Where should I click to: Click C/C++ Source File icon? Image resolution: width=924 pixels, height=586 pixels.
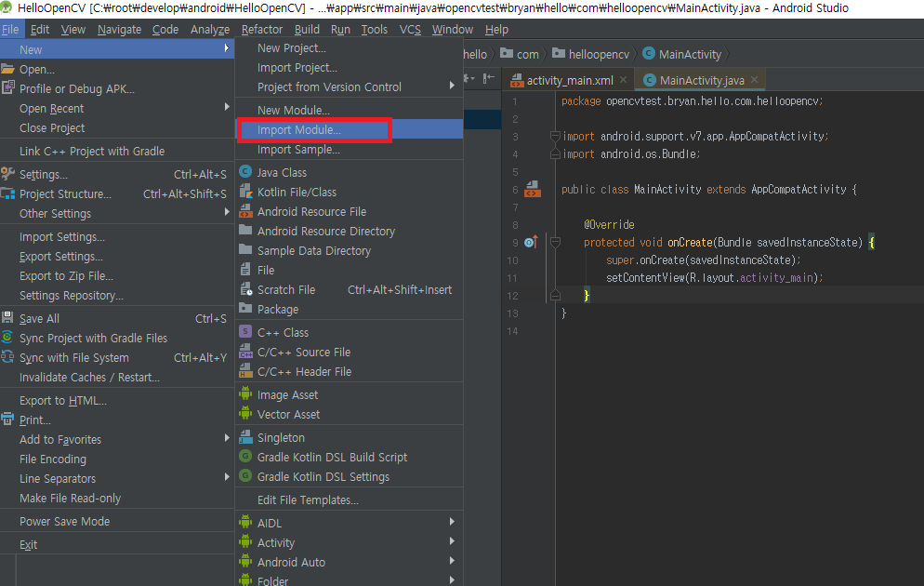(x=245, y=352)
